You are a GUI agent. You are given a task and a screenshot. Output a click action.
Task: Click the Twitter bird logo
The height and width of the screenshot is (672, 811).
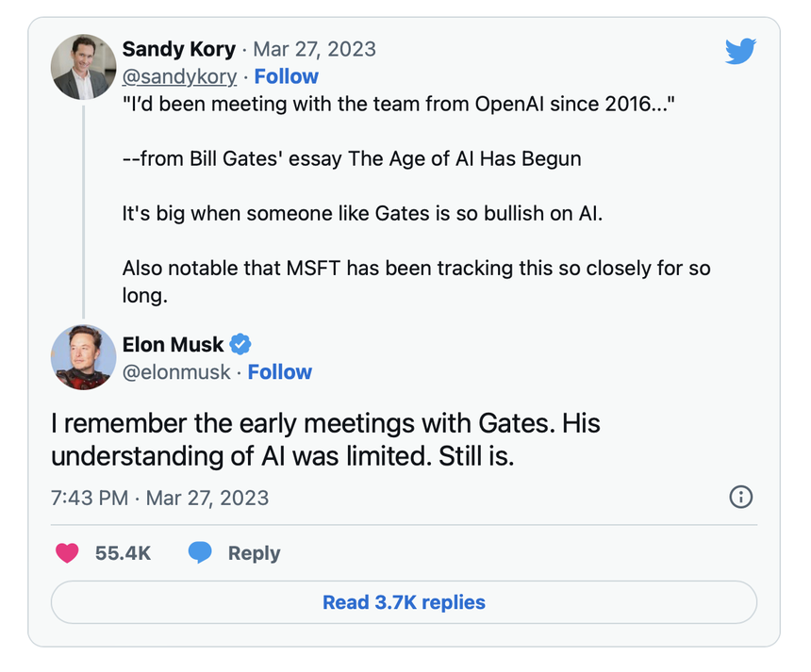[x=741, y=52]
